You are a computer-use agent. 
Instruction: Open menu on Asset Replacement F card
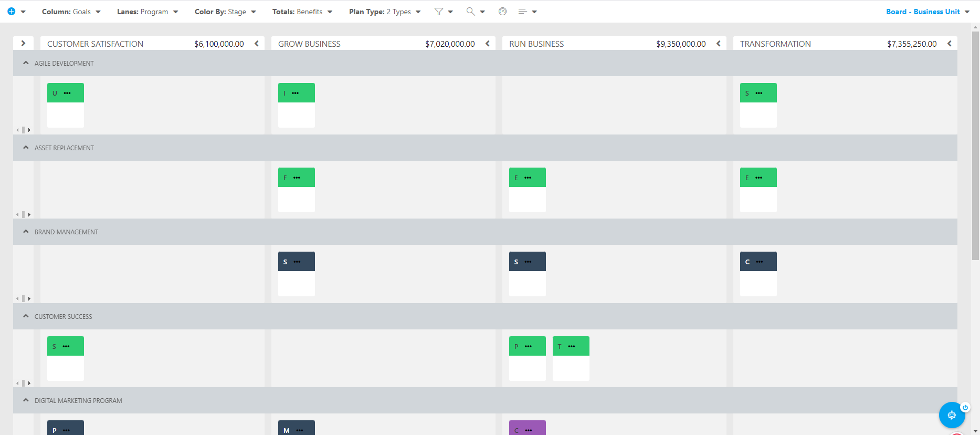click(297, 178)
